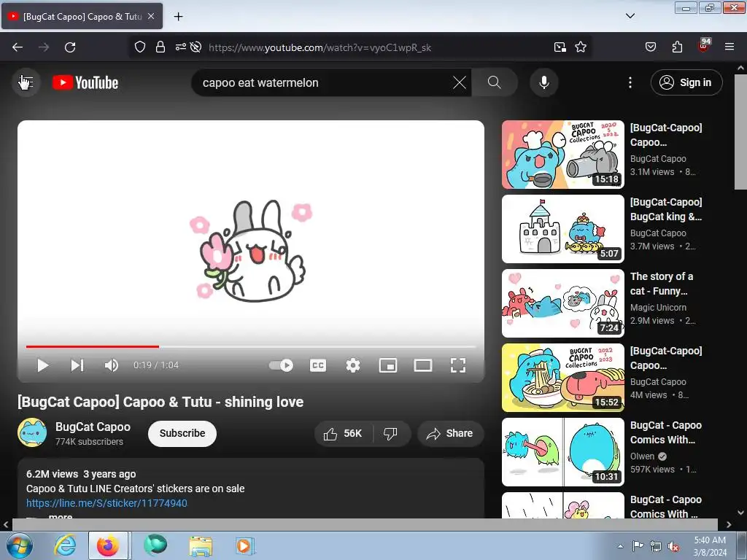Open player settings gear
This screenshot has height=560, width=747.
[353, 365]
